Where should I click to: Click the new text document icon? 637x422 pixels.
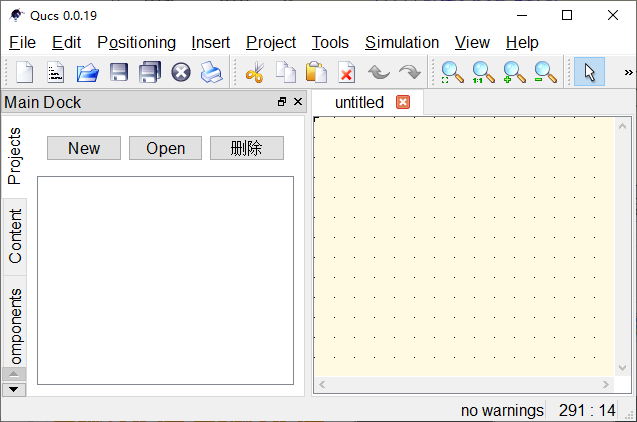coord(56,72)
